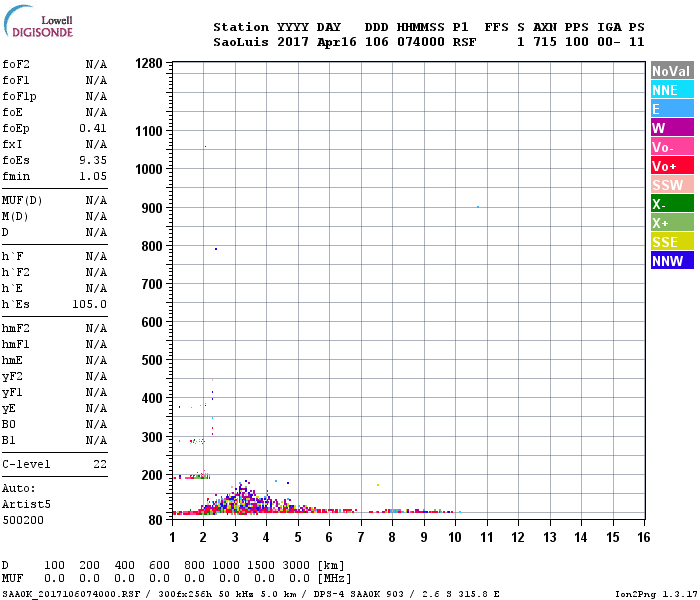Click the M(D) parameter label
700x600 pixels.
pos(15,216)
